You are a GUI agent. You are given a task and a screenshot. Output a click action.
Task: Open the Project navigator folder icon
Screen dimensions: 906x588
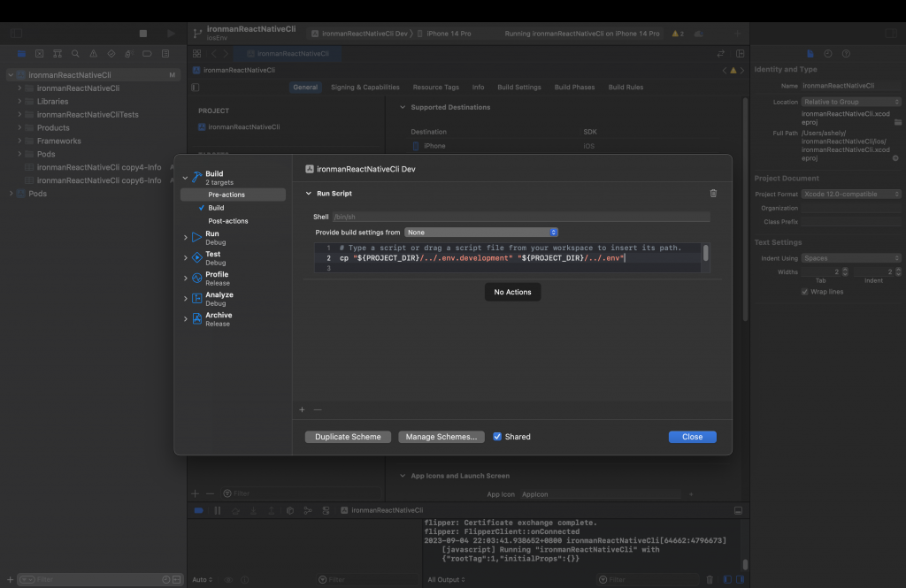pyautogui.click(x=21, y=54)
